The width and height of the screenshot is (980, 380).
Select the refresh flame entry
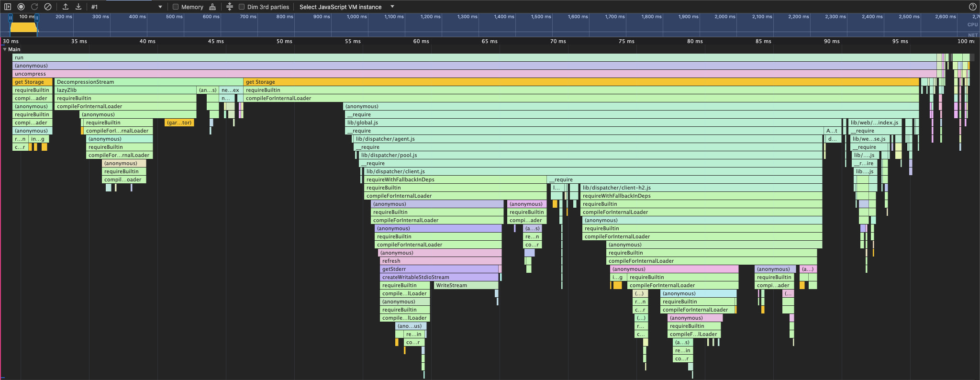(x=441, y=261)
